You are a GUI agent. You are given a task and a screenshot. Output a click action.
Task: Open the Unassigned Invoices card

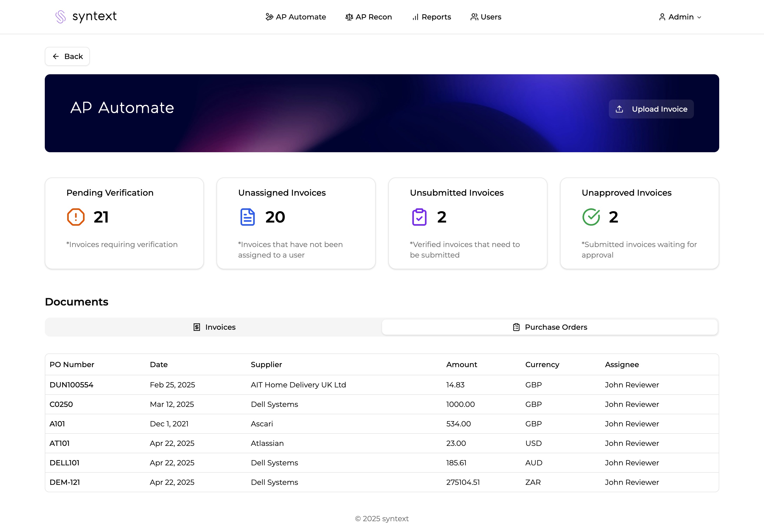296,223
